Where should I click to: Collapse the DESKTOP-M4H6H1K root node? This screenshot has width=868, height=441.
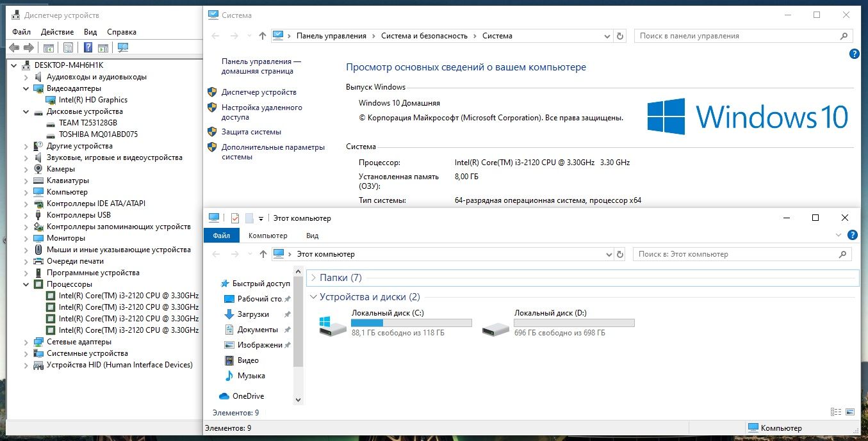click(15, 65)
